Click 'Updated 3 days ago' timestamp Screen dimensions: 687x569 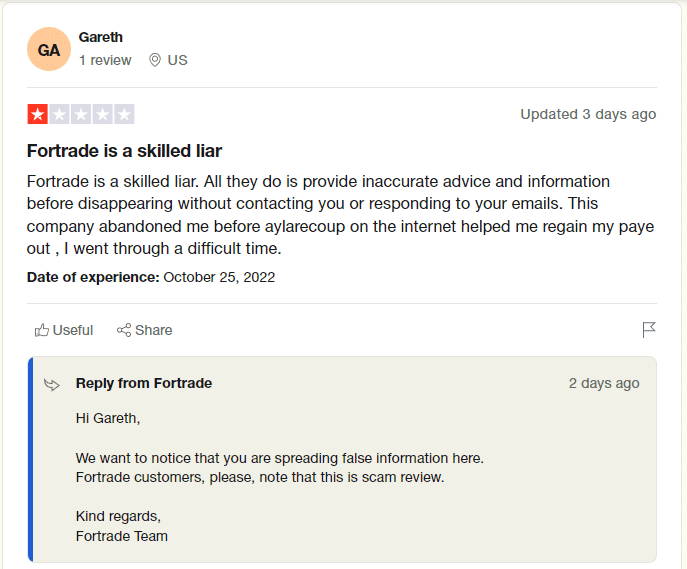(588, 114)
